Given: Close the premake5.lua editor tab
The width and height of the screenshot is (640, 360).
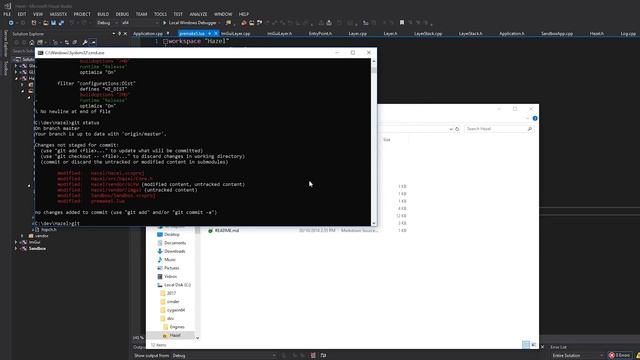Looking at the screenshot, I should (x=216, y=33).
